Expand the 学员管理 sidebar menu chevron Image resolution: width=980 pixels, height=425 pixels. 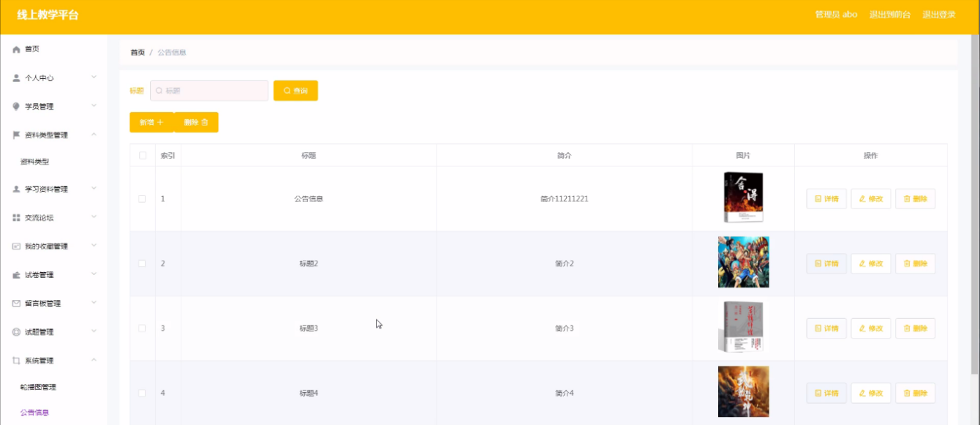pos(94,106)
